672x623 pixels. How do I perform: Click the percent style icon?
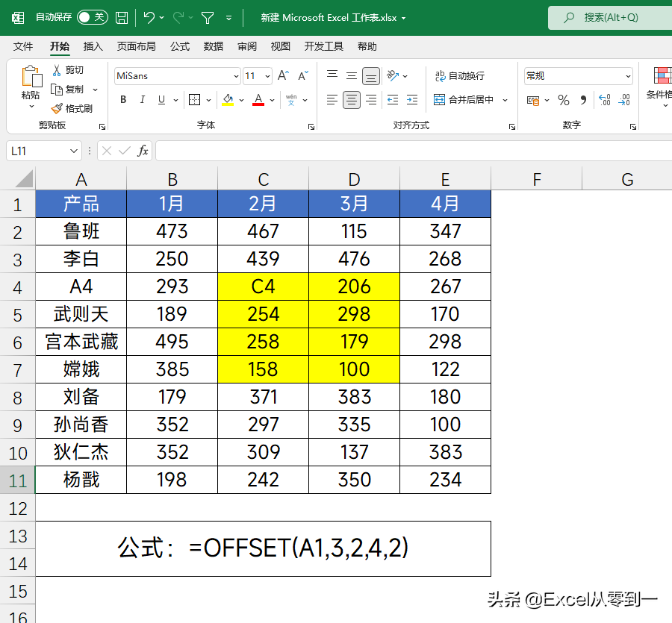click(x=564, y=100)
